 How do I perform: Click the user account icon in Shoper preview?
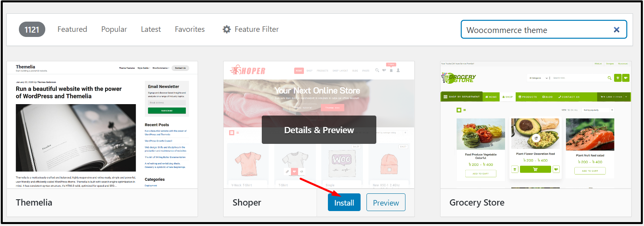(398, 70)
